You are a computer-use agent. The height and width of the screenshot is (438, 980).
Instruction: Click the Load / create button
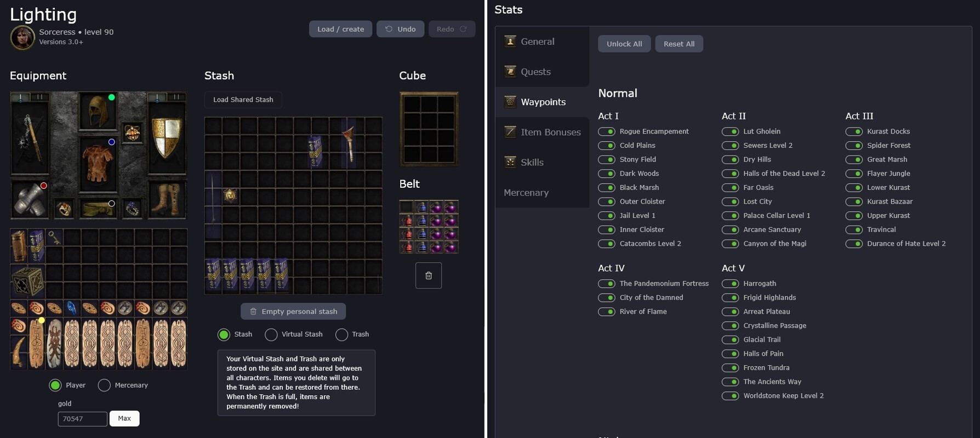(340, 29)
